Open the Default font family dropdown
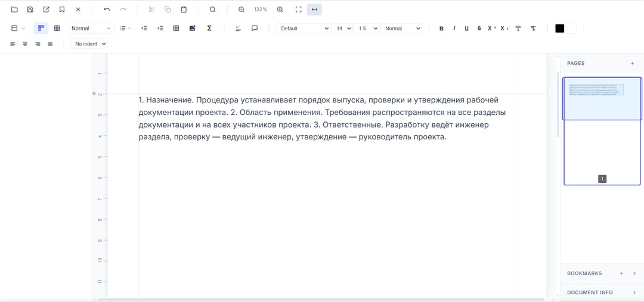 point(304,29)
